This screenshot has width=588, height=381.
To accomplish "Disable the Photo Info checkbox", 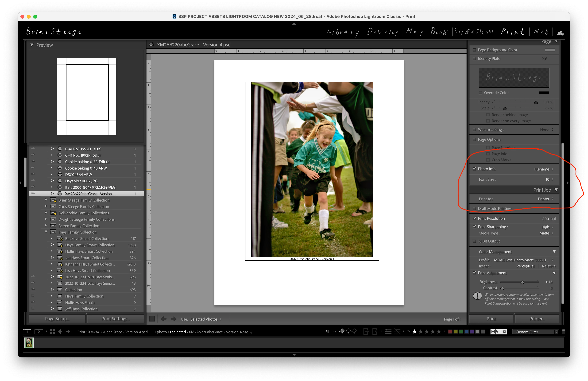I will point(474,169).
